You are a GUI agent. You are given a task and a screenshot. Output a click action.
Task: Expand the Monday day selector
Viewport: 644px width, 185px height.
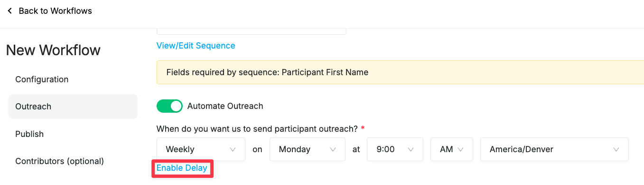(x=307, y=149)
